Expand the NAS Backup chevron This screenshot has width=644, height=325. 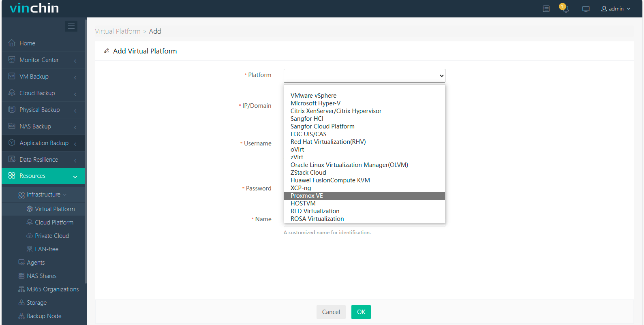(75, 127)
